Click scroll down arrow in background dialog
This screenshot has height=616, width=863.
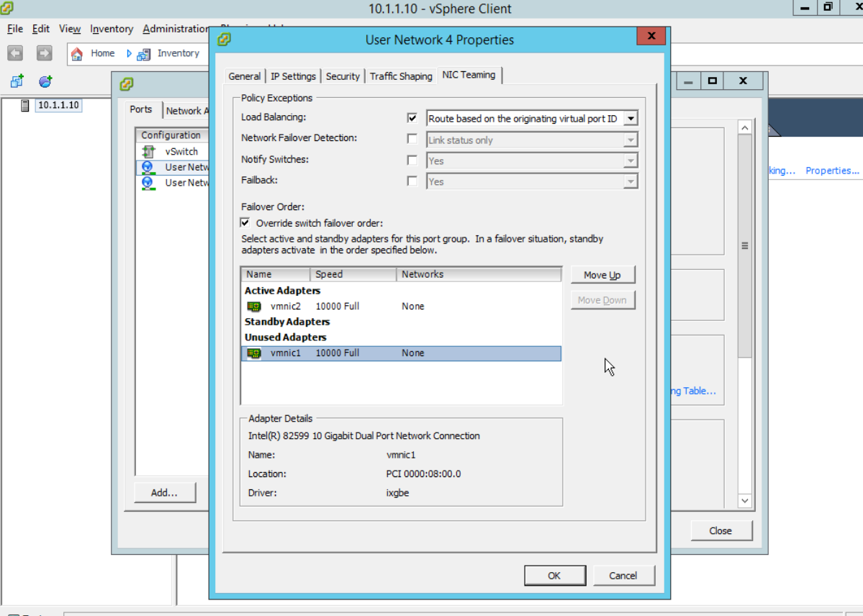[x=745, y=500]
